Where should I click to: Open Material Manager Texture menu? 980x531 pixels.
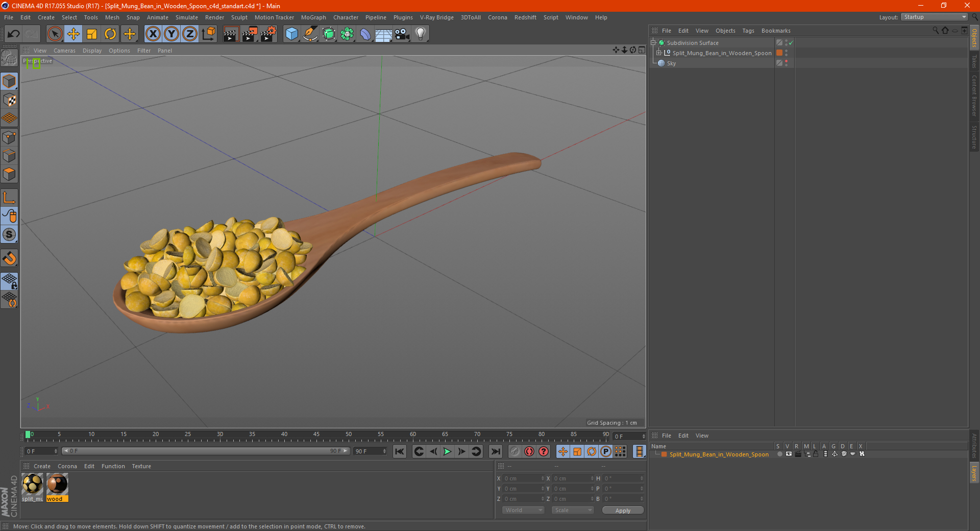coord(141,466)
